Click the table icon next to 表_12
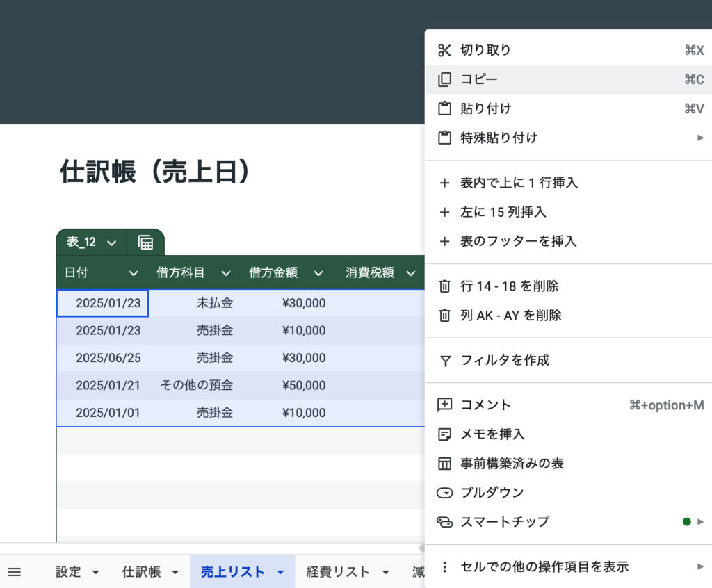The width and height of the screenshot is (712, 588). (x=145, y=243)
